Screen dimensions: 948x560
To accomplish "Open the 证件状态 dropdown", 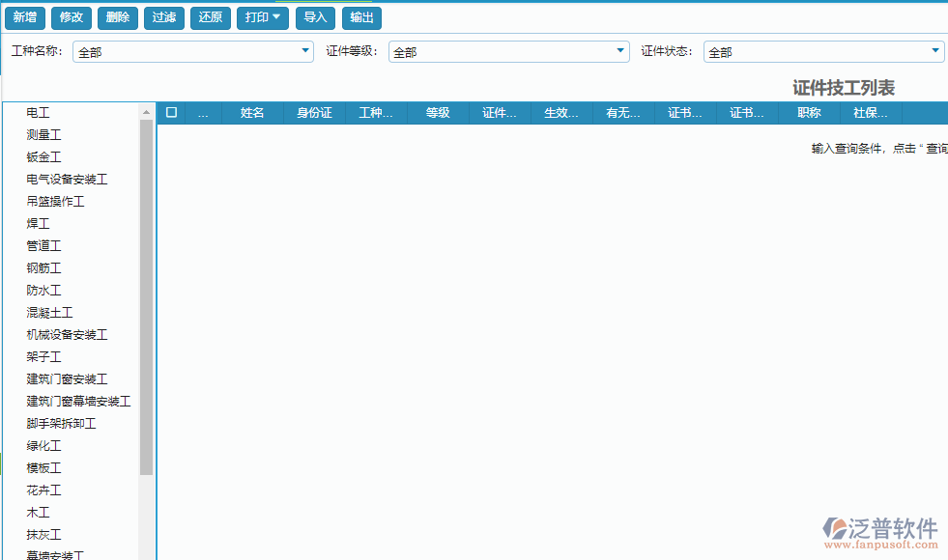I will (934, 51).
